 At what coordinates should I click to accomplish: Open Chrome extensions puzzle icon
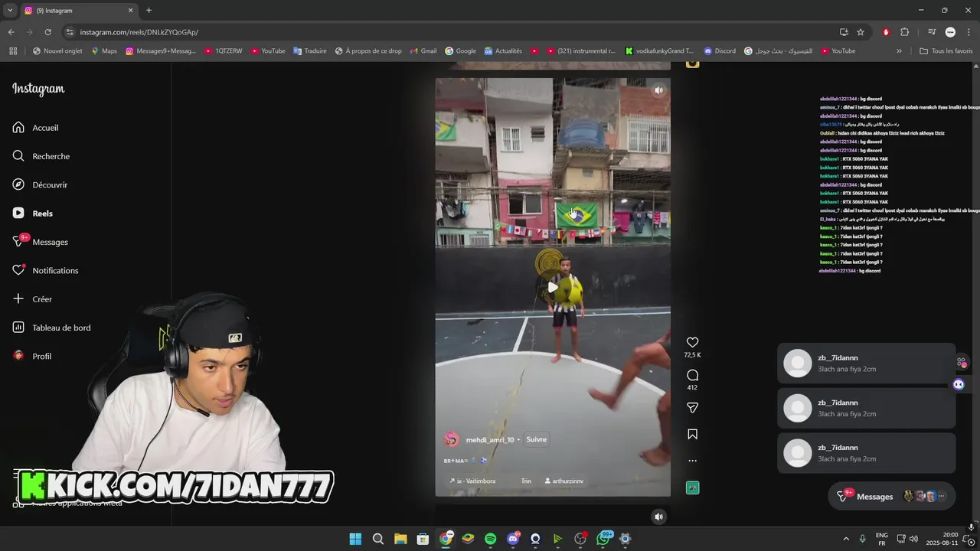[904, 32]
